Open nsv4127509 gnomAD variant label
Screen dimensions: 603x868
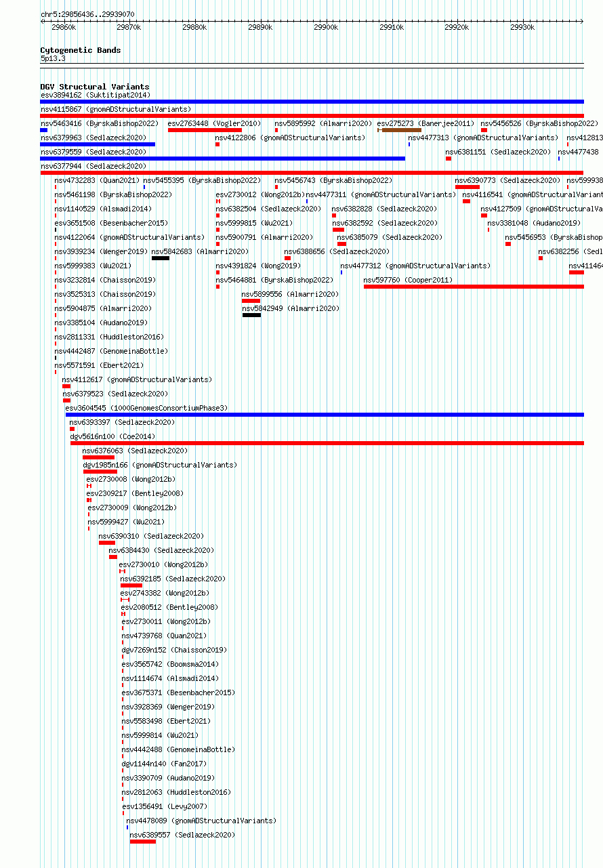(542, 209)
